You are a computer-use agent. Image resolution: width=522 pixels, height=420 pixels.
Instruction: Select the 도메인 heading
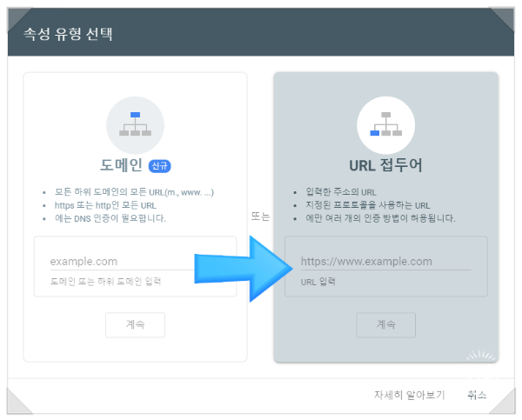tap(122, 165)
